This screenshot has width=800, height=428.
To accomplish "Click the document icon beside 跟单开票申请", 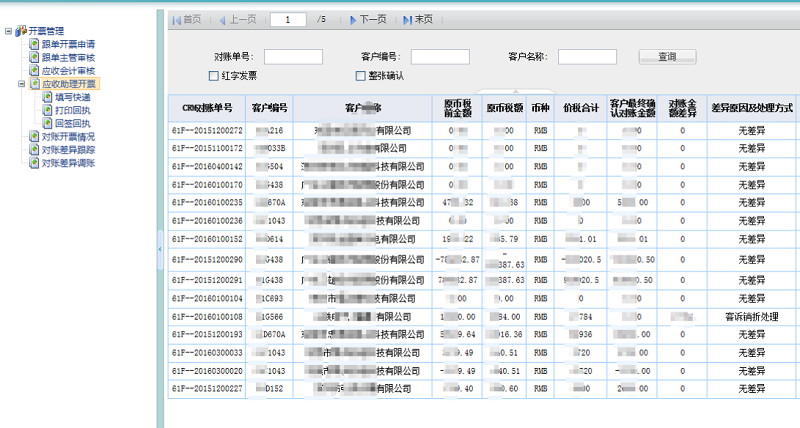I will [34, 44].
